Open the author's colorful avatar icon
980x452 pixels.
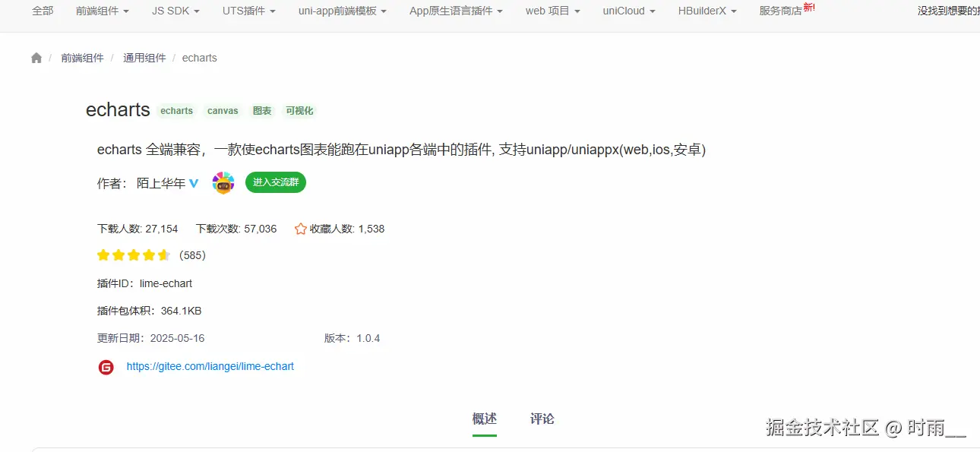(x=223, y=182)
